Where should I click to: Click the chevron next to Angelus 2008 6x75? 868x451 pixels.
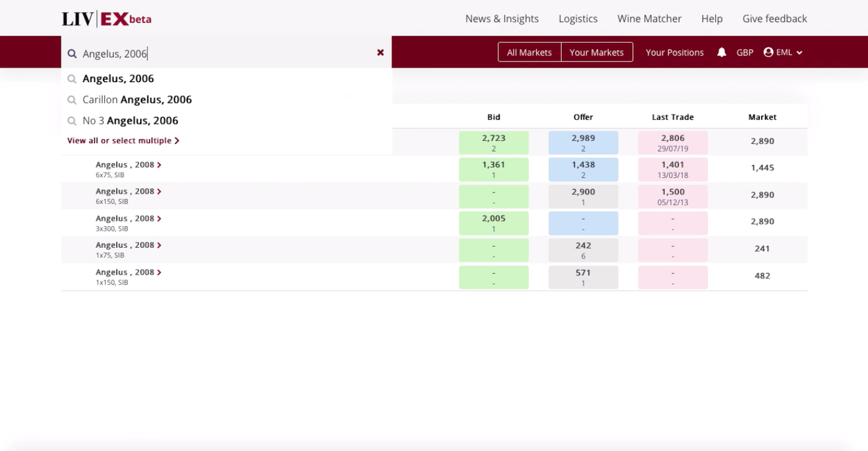pos(159,165)
